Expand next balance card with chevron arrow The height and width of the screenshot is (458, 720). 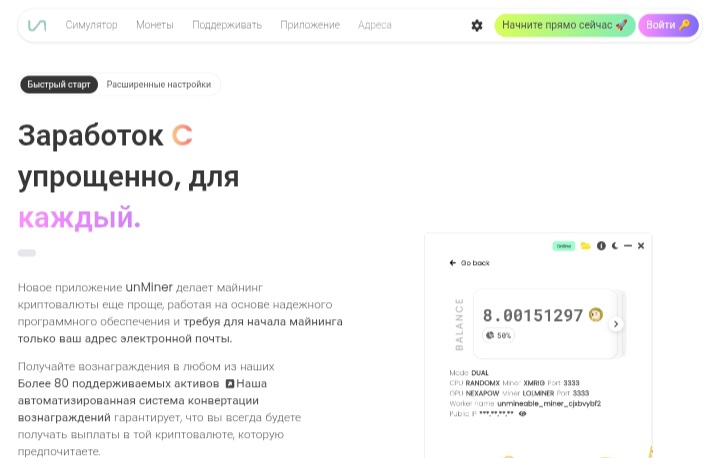(616, 324)
